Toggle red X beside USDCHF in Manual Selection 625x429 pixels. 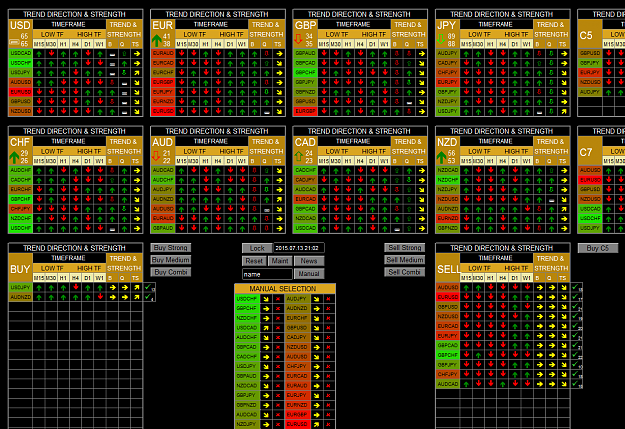pyautogui.click(x=278, y=299)
